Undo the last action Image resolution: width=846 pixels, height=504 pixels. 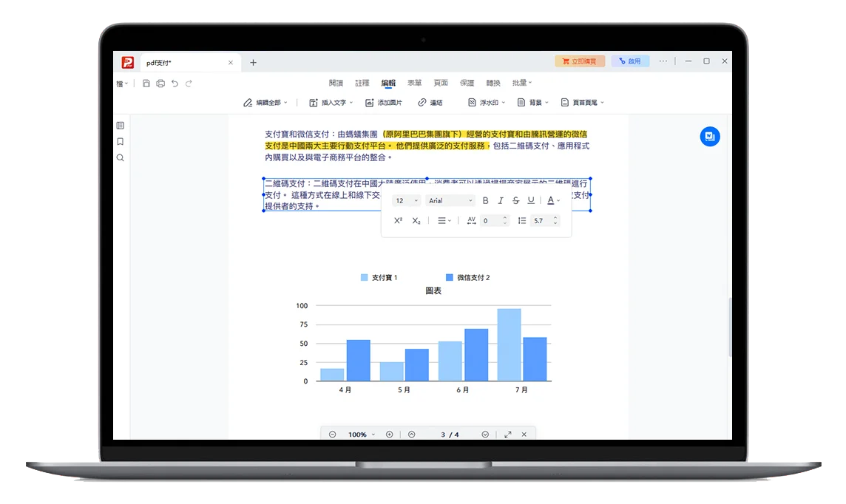[x=175, y=84]
